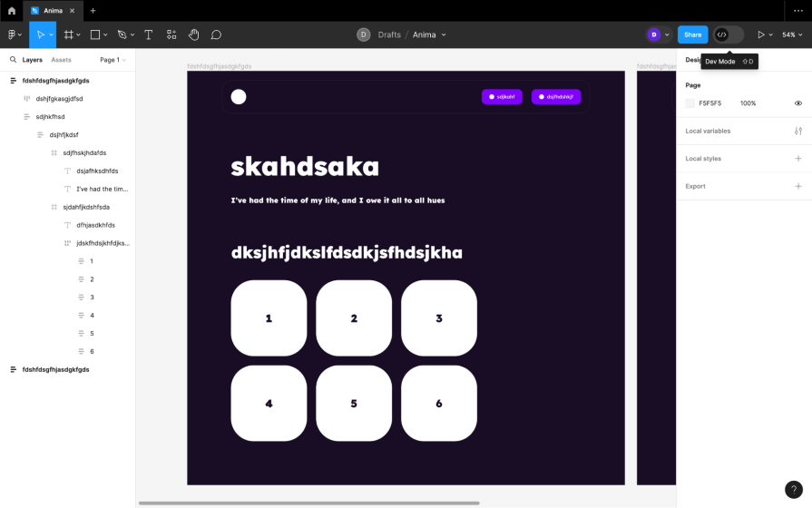Click the F5F5F5 page color swatch
Screen dimensions: 812x508
point(690,103)
